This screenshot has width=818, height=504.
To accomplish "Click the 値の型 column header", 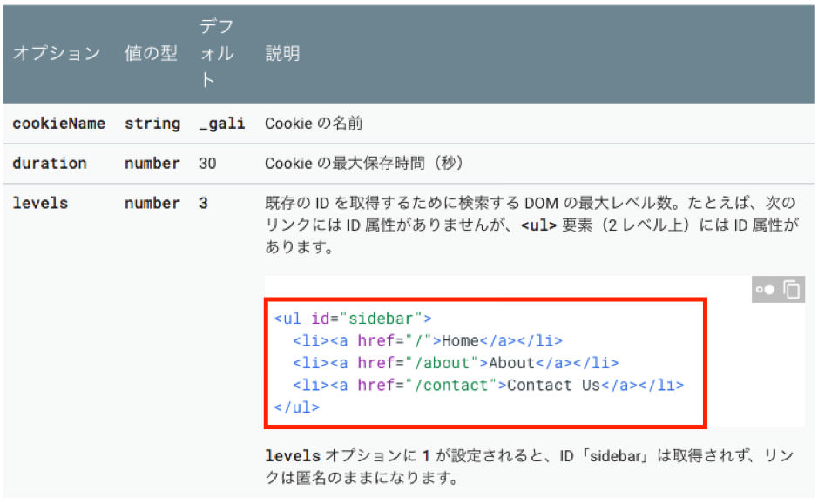I will [x=151, y=54].
